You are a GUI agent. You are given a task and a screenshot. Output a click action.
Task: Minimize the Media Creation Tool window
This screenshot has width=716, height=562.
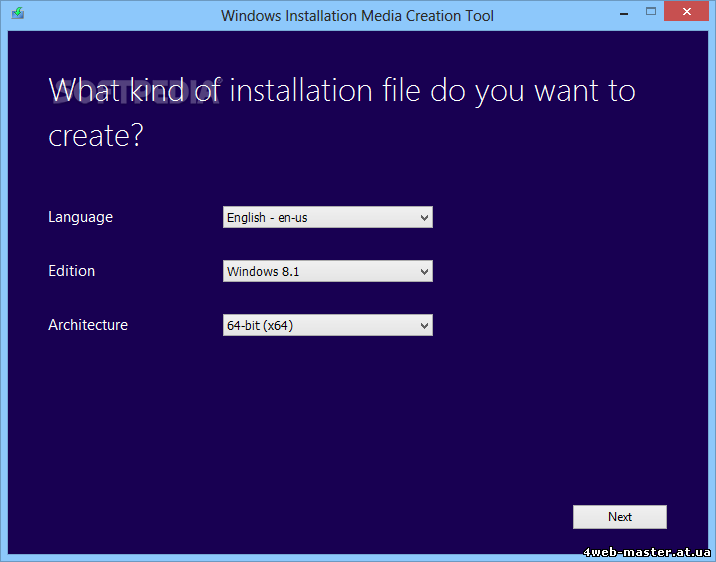(x=624, y=12)
